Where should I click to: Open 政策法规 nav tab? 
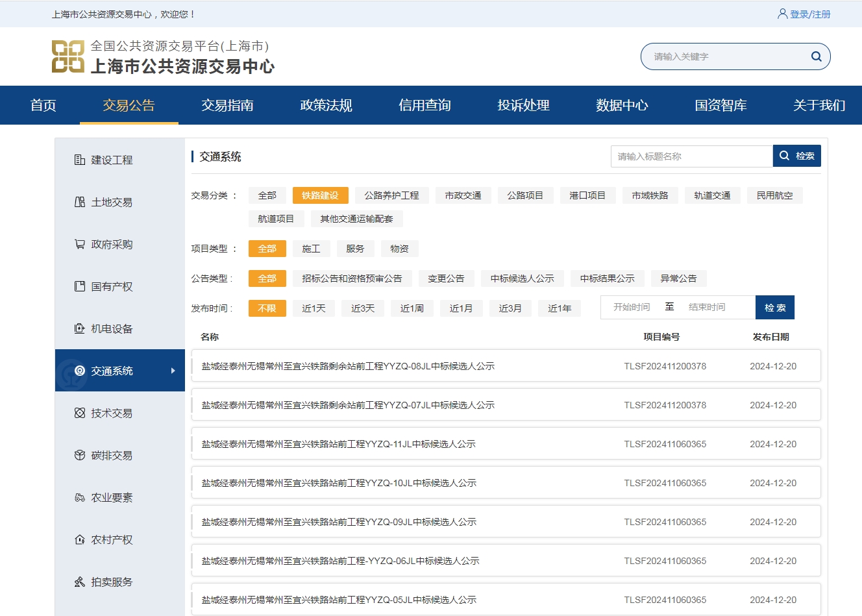tap(326, 105)
